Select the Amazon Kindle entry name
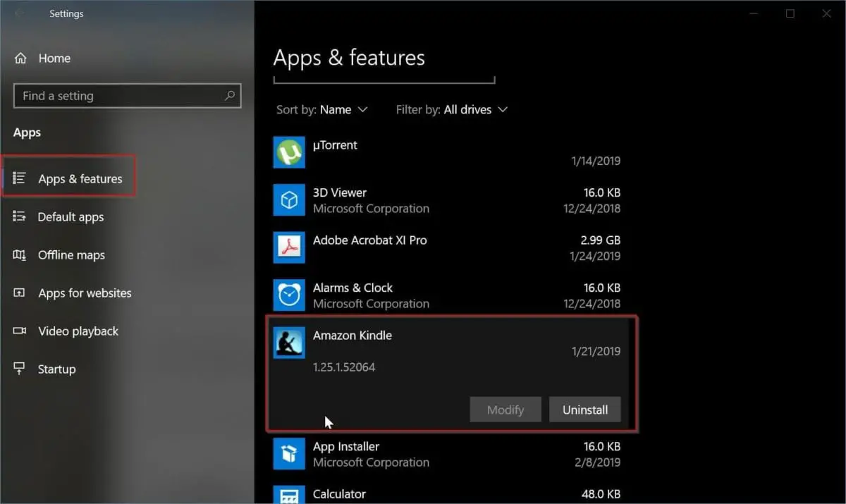 point(352,336)
